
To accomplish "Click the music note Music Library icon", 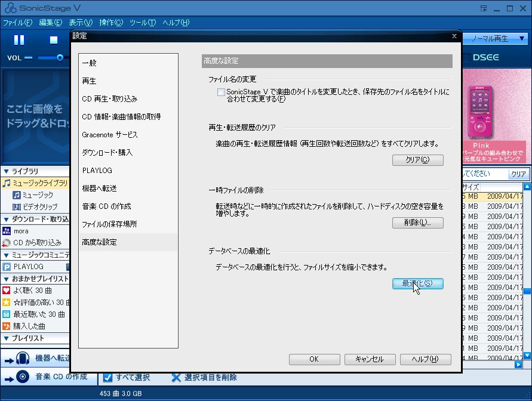I will coord(7,183).
